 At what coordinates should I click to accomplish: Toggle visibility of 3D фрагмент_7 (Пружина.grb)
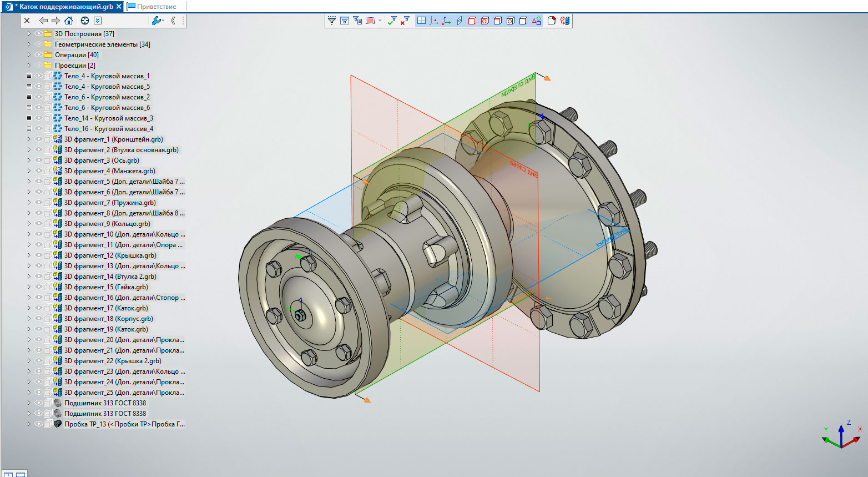pyautogui.click(x=38, y=203)
